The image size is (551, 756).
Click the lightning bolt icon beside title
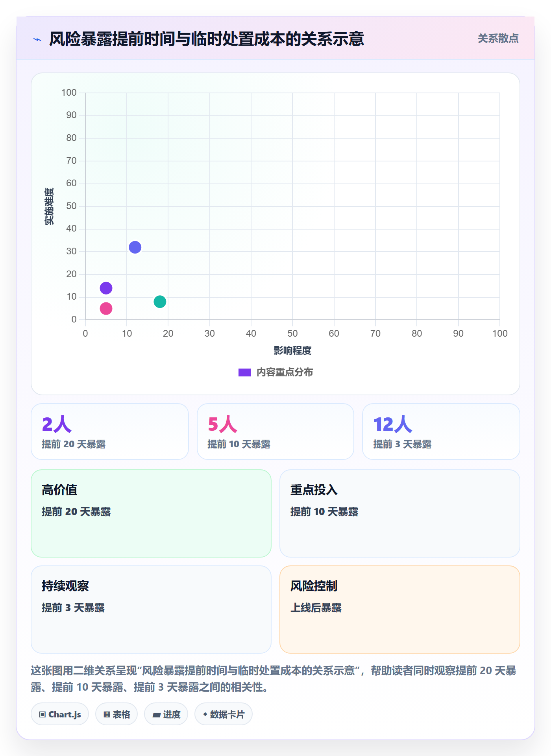[x=37, y=39]
